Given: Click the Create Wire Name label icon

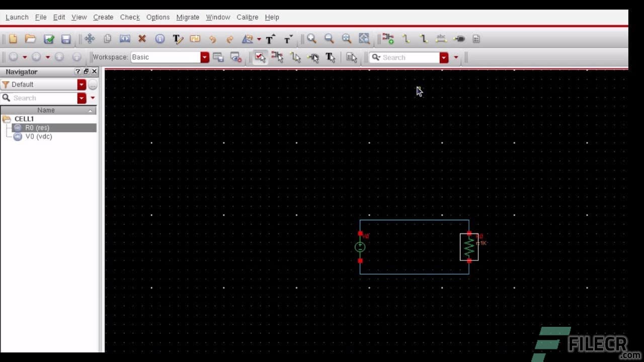Looking at the screenshot, I should tap(441, 39).
